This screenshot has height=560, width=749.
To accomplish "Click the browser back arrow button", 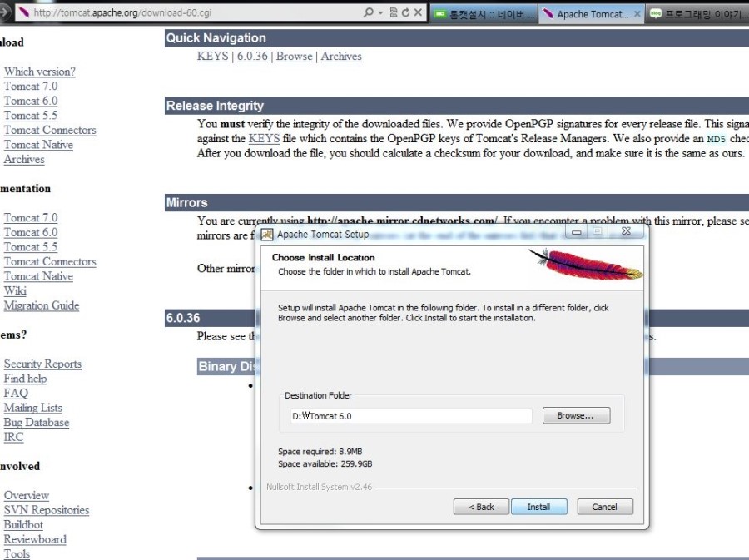I will click(x=4, y=12).
